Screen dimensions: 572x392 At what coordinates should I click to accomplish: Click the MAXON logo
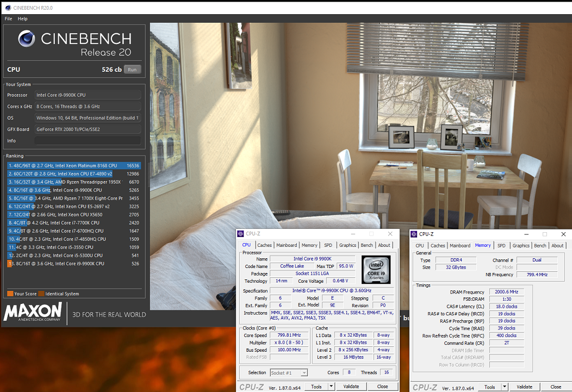(33, 312)
